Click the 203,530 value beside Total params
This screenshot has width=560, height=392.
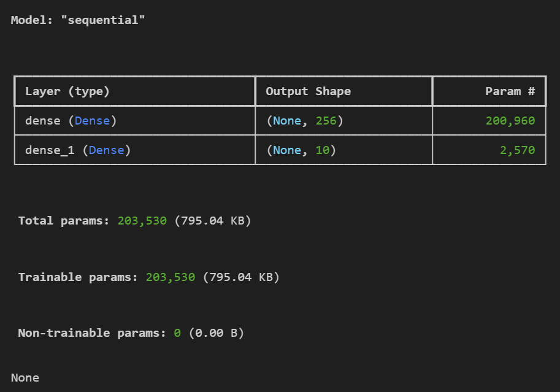tap(142, 220)
